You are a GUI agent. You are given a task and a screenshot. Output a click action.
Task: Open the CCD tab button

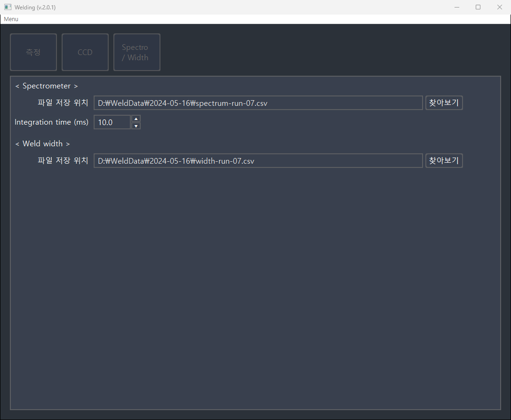point(85,52)
